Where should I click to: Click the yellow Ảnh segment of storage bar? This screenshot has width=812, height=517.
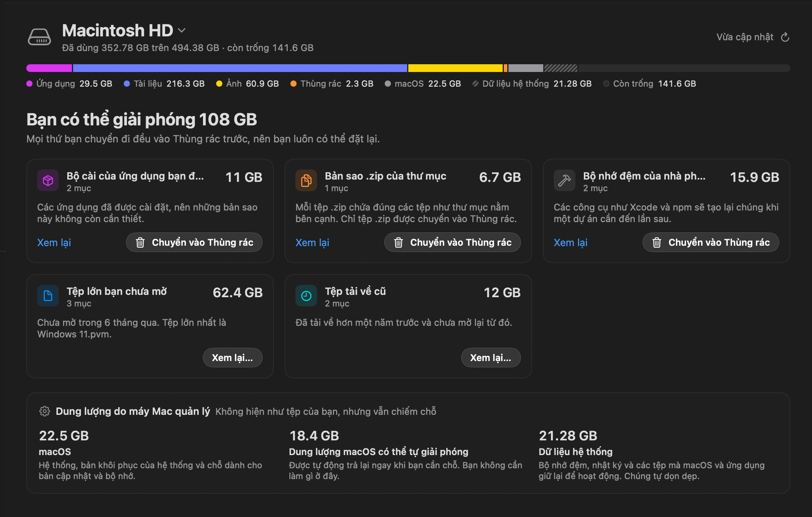coord(455,68)
